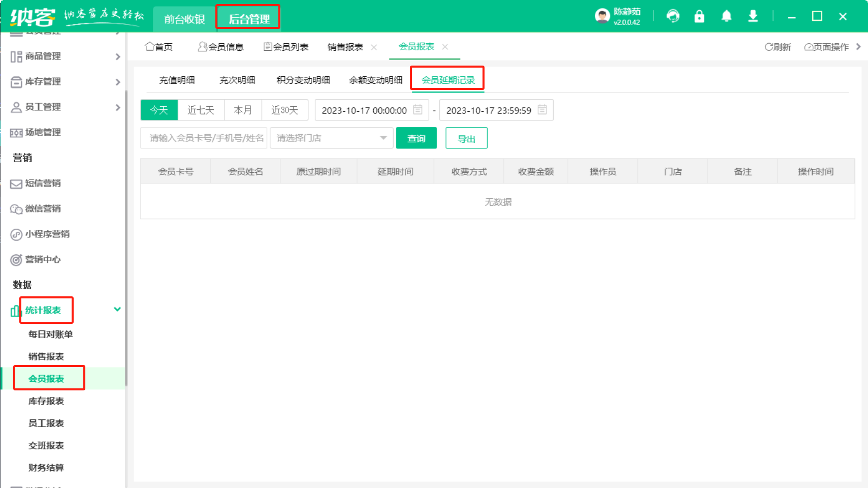Open the end date calendar icon

tap(542, 110)
